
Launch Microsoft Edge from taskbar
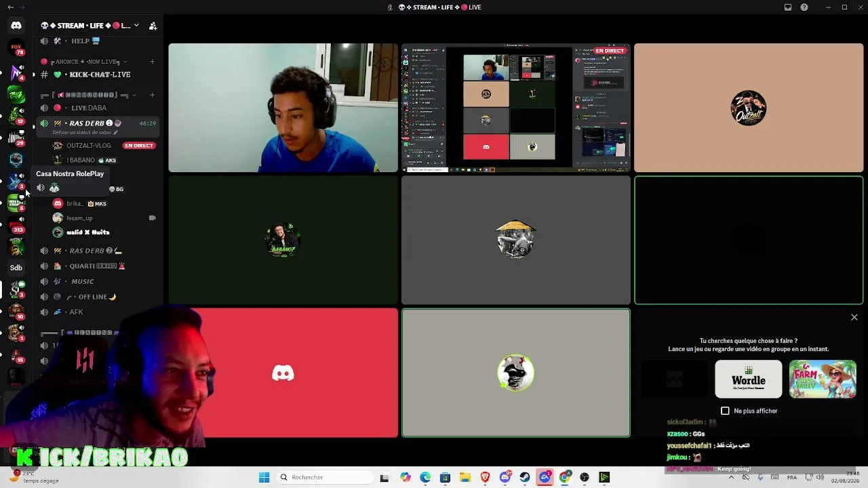click(x=425, y=477)
